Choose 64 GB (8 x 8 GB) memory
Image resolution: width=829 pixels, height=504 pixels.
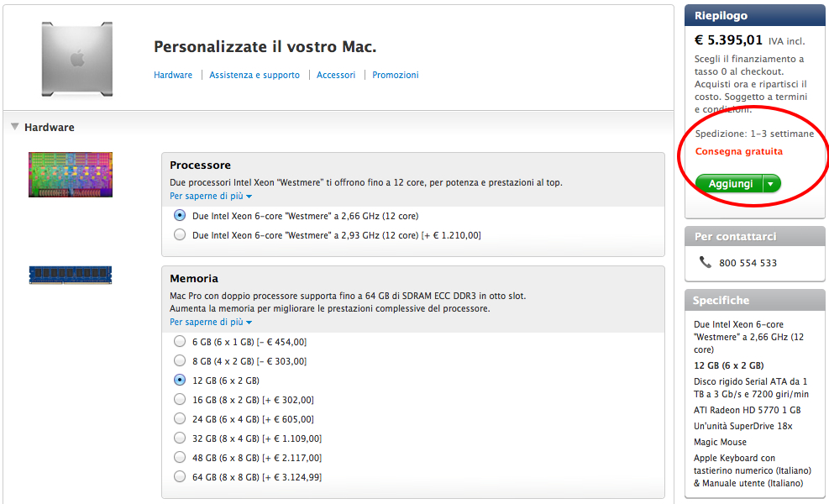point(180,477)
